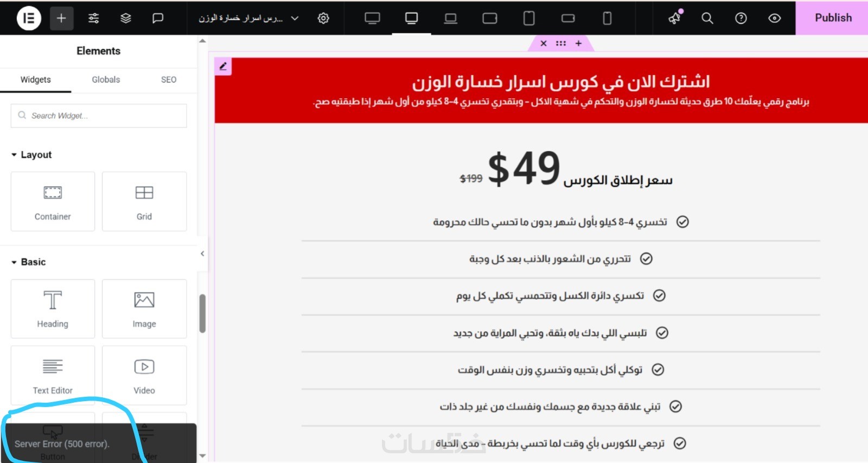Open the Help question mark icon
The width and height of the screenshot is (868, 463).
pos(741,18)
